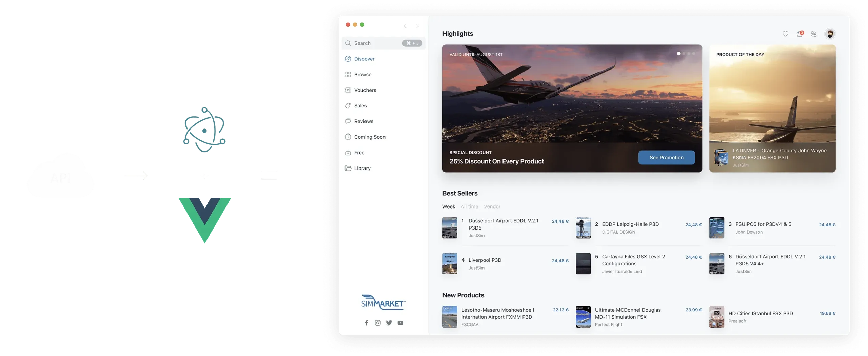Open EDDP Leipzig-Halle P3D product
Image resolution: width=868 pixels, height=356 pixels.
tap(638, 228)
